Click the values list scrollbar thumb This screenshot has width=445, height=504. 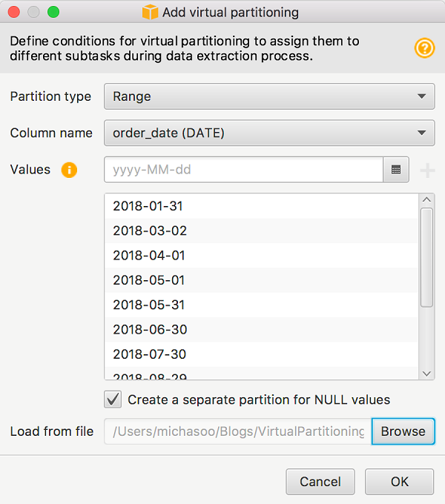pyautogui.click(x=426, y=256)
